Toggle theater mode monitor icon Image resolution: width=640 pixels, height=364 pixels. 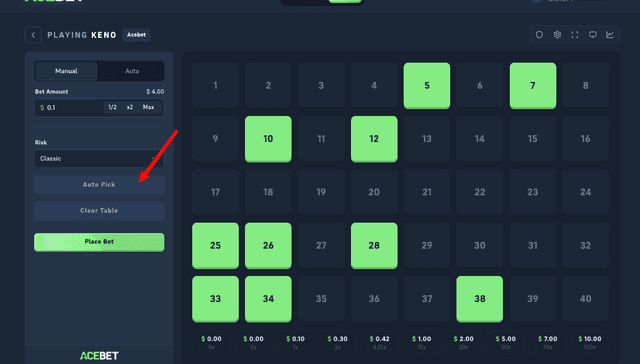pos(593,35)
